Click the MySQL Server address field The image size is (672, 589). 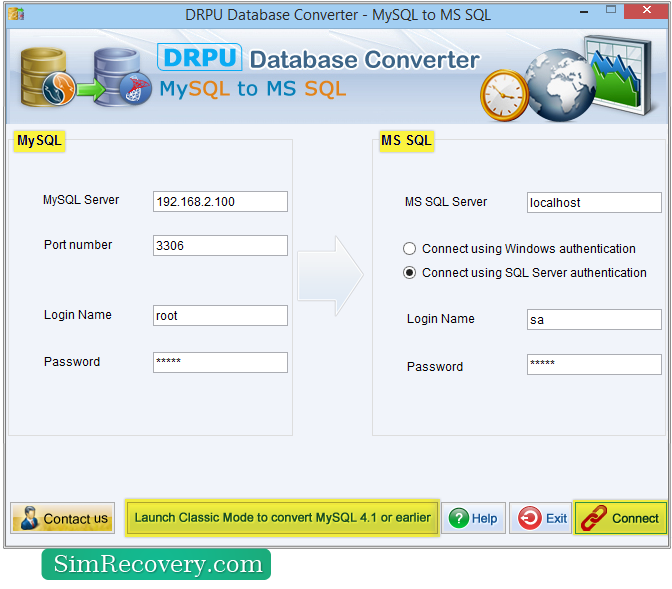click(x=220, y=201)
